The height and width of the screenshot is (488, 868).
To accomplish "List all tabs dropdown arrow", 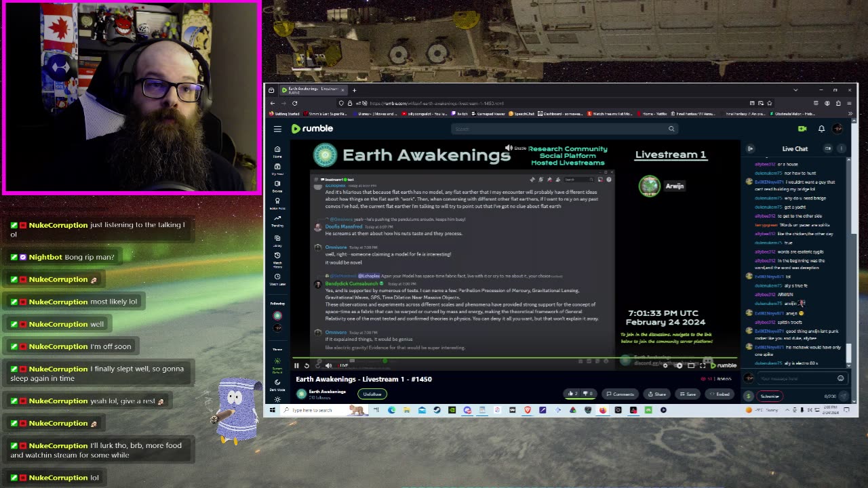I will [x=795, y=89].
